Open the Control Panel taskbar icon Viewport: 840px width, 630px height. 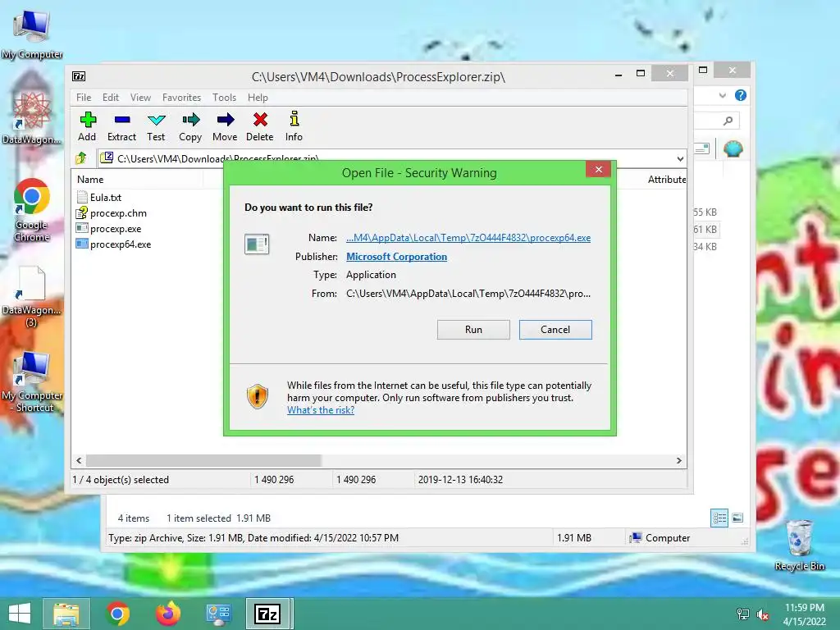click(218, 614)
